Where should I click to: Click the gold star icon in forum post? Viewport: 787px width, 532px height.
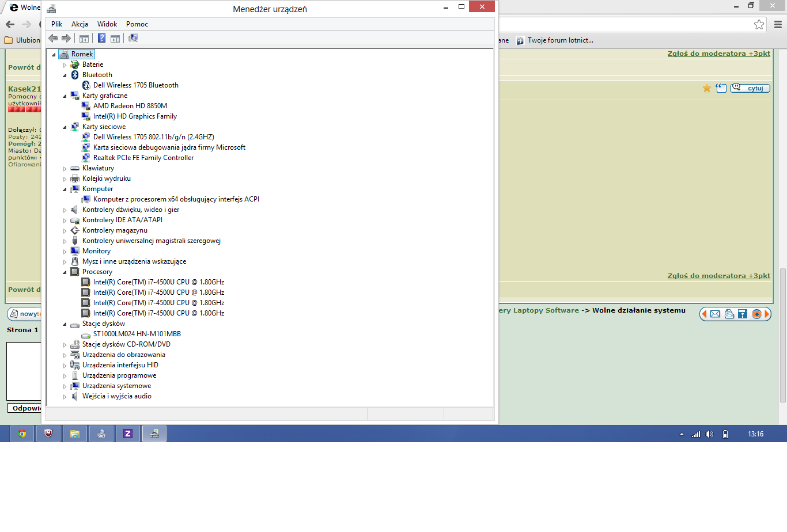[707, 88]
